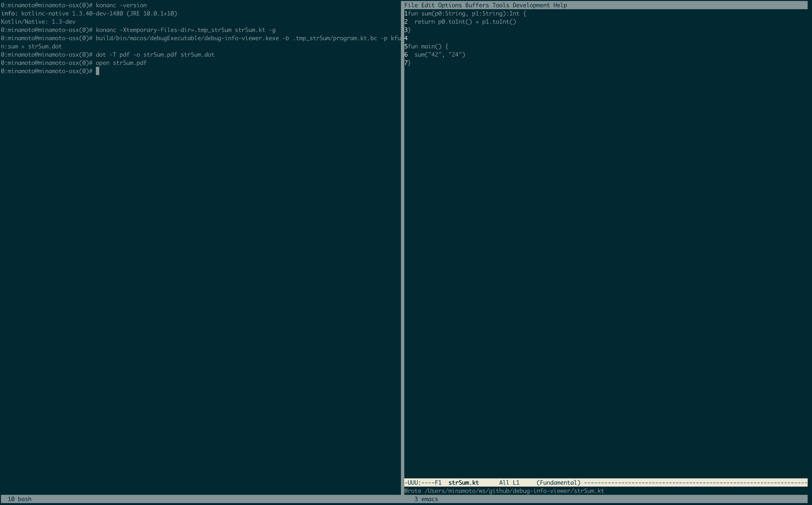Click the All L1 position indicator
812x505 pixels.
509,483
